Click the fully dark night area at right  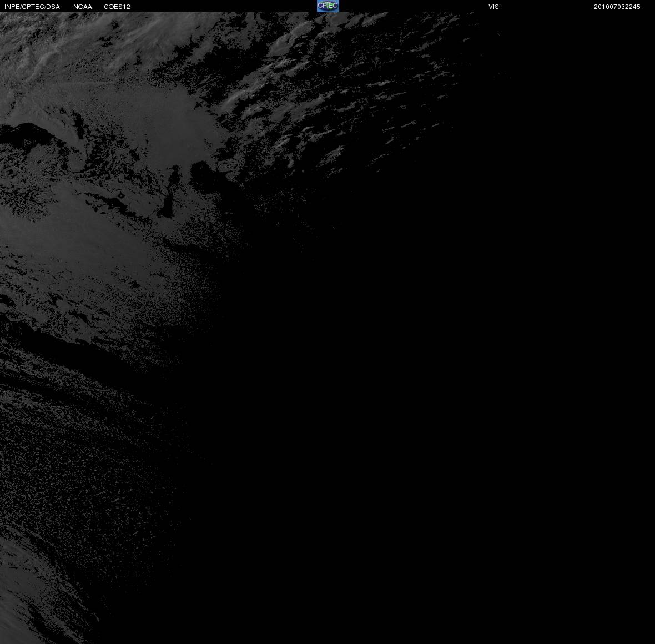[460, 376]
